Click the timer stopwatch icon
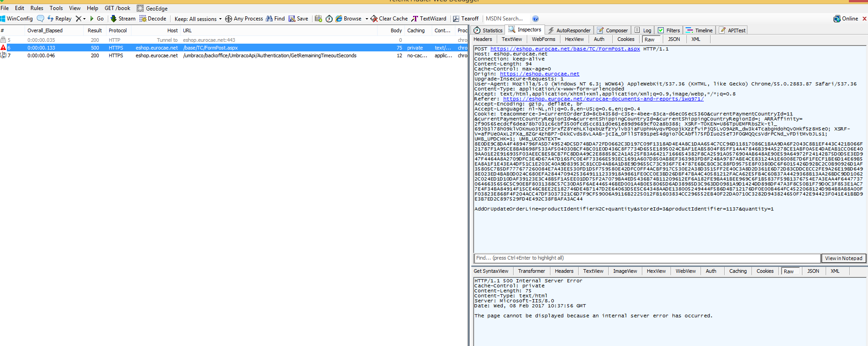The image size is (868, 346). point(329,19)
